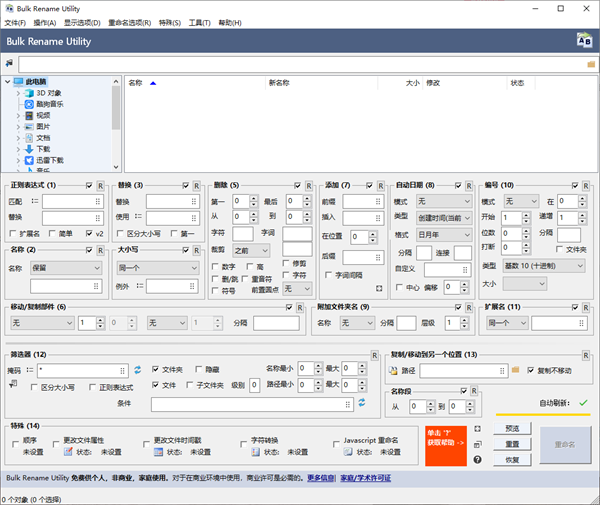The height and width of the screenshot is (505, 600).
Task: Click the 预览 button
Action: pyautogui.click(x=511, y=428)
